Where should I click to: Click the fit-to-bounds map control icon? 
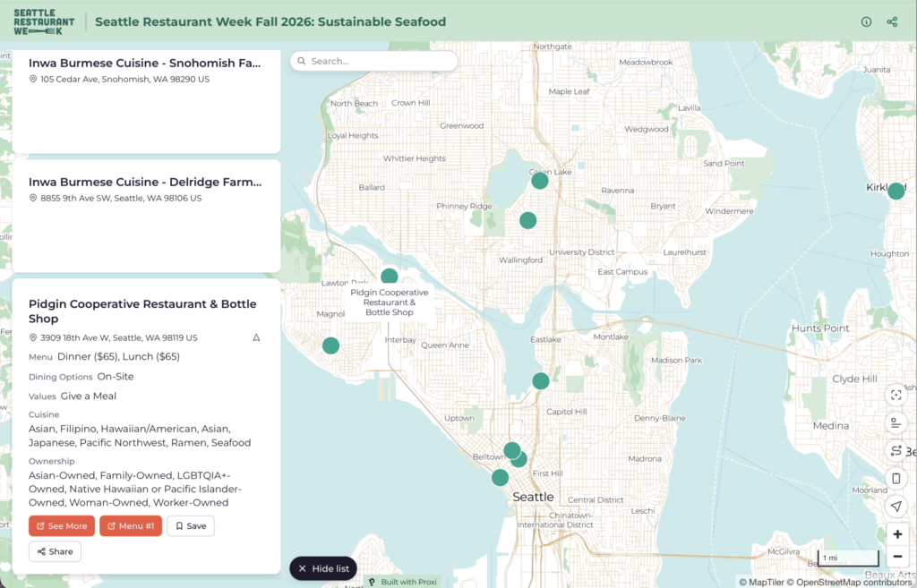[x=896, y=395]
